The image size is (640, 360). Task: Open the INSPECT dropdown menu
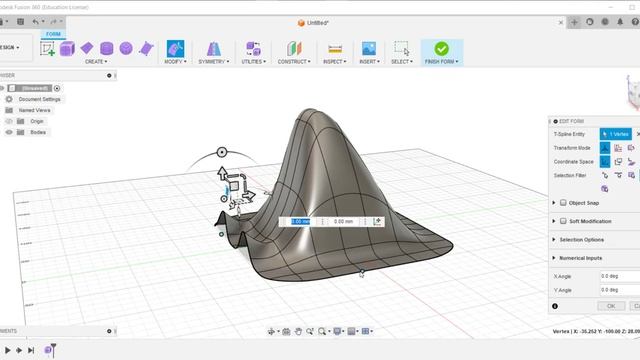click(335, 62)
